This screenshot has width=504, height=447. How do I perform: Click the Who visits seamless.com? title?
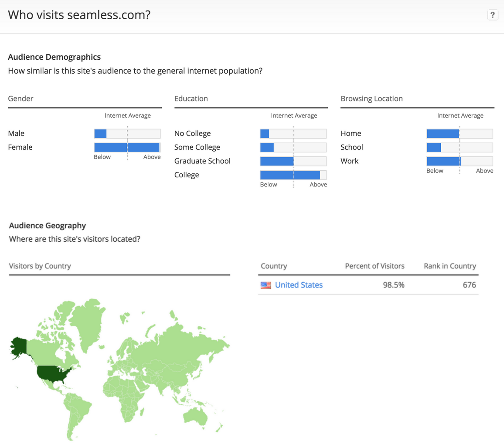point(79,15)
